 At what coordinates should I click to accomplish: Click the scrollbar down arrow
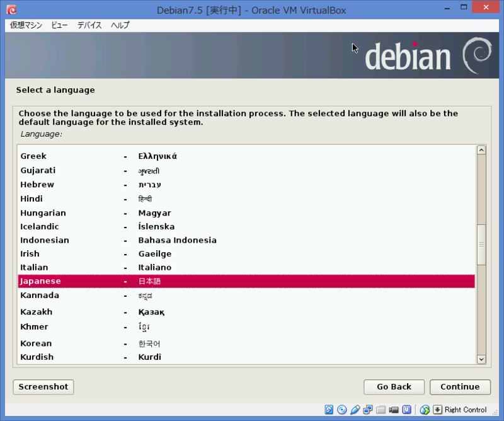click(x=481, y=359)
